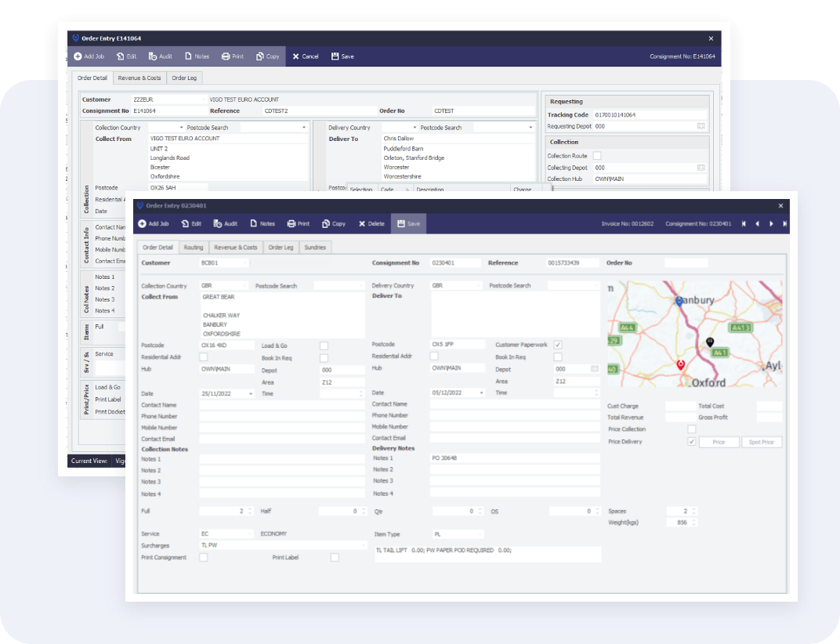Image resolution: width=840 pixels, height=644 pixels.
Task: Click Print in the front Order Entry toolbar
Action: pos(291,223)
